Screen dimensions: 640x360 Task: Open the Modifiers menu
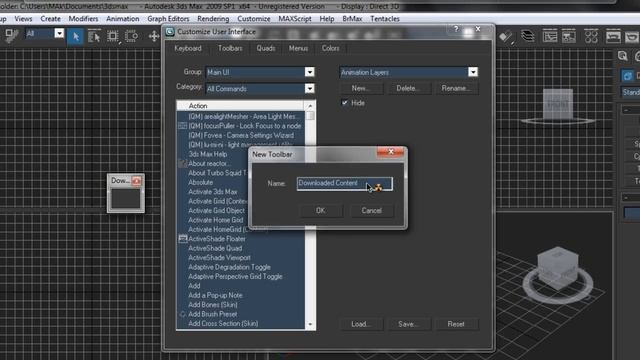click(x=83, y=19)
